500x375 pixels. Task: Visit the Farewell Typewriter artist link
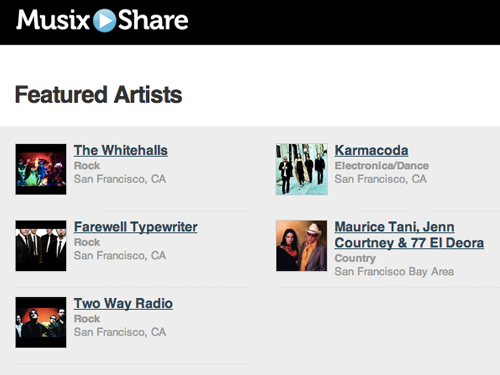tap(136, 227)
